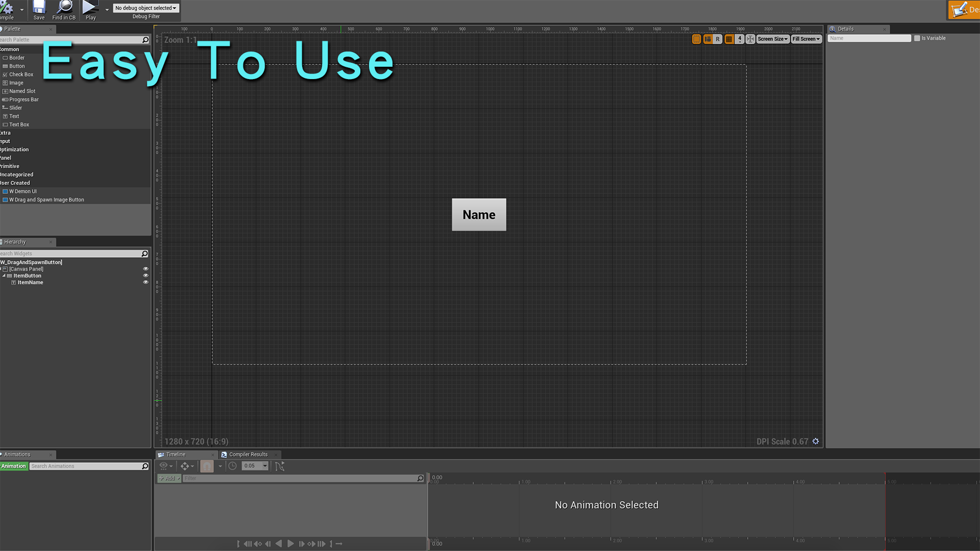Click the Details Name input field
Image resolution: width=980 pixels, height=551 pixels.
click(869, 38)
